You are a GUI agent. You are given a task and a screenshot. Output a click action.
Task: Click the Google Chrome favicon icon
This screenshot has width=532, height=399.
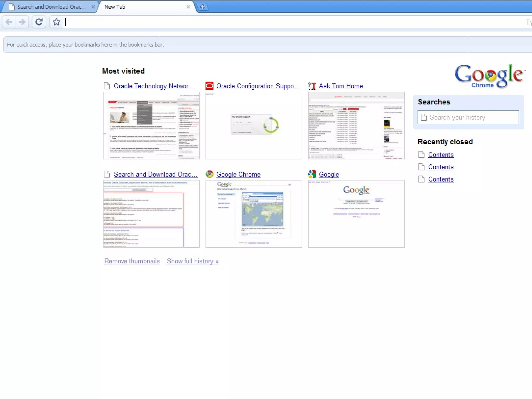click(209, 174)
